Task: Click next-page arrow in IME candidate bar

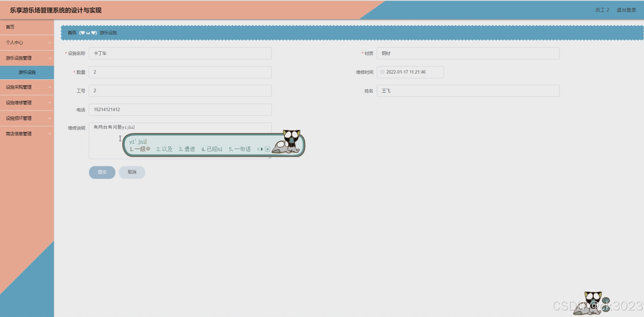Action: click(262, 149)
